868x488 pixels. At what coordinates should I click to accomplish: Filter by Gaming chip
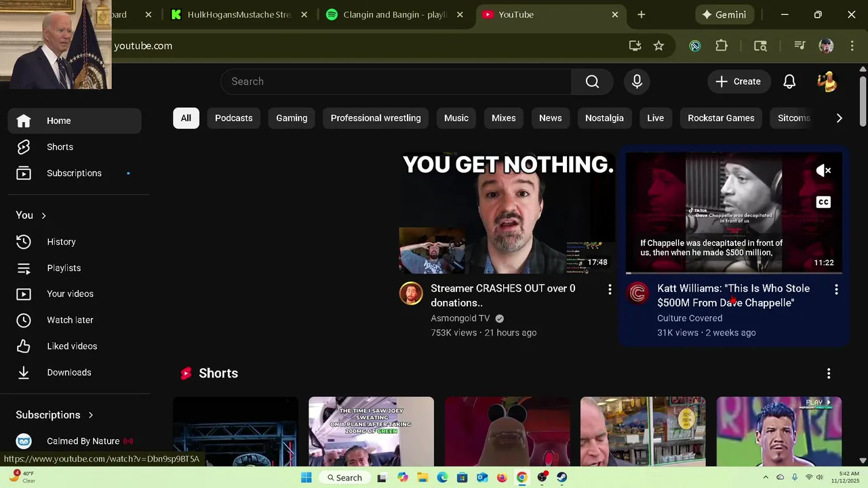point(292,118)
